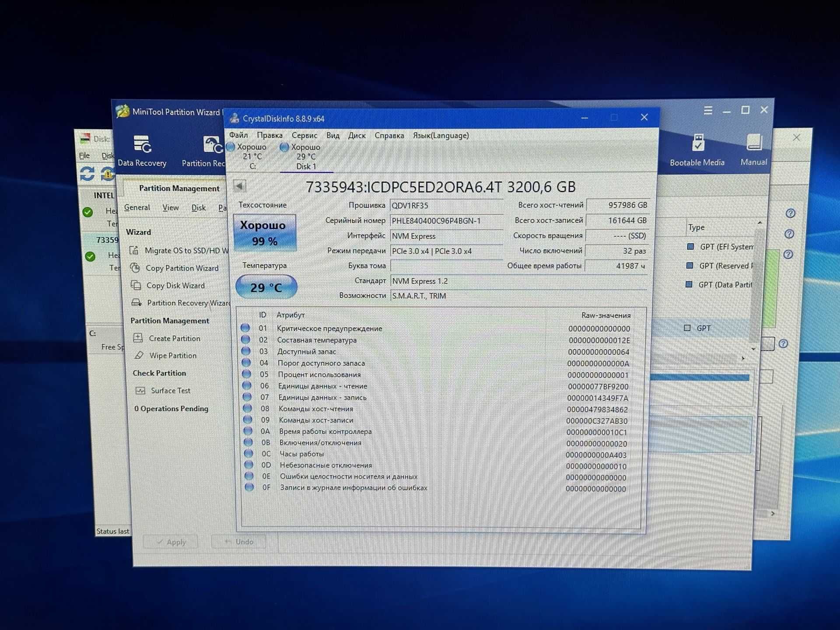Click the Undo button in MiniTool

pos(239,542)
